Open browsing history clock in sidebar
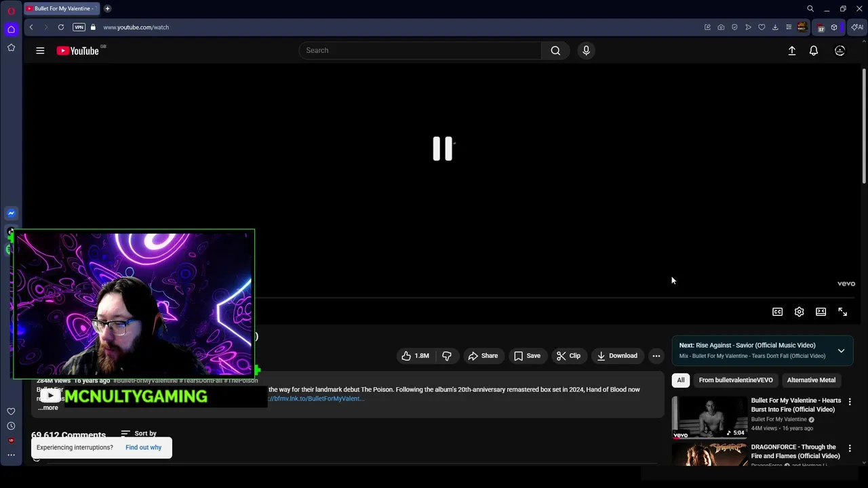Viewport: 868px width, 488px height. point(11,426)
